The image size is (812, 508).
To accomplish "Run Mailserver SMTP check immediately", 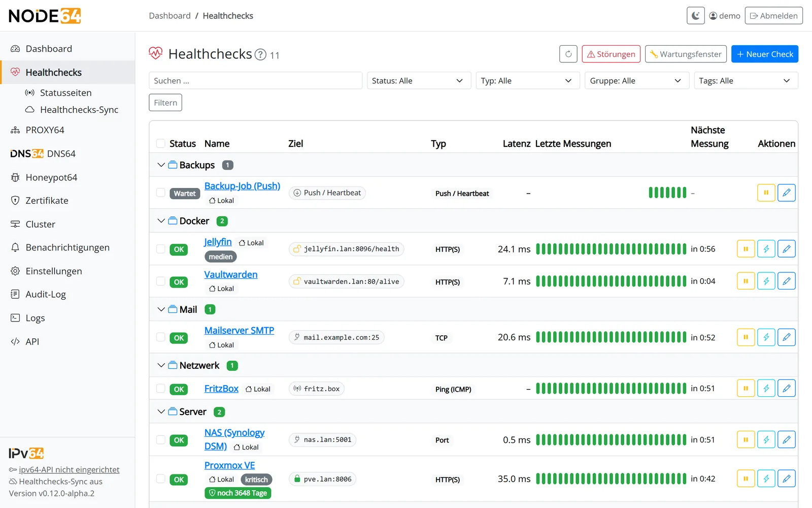I will pyautogui.click(x=766, y=337).
